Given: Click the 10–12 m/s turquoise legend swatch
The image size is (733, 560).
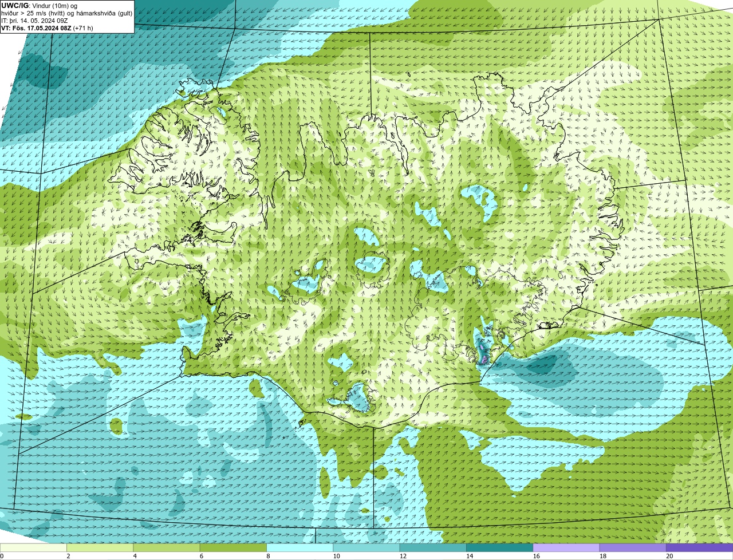Looking at the screenshot, I should (x=366, y=547).
